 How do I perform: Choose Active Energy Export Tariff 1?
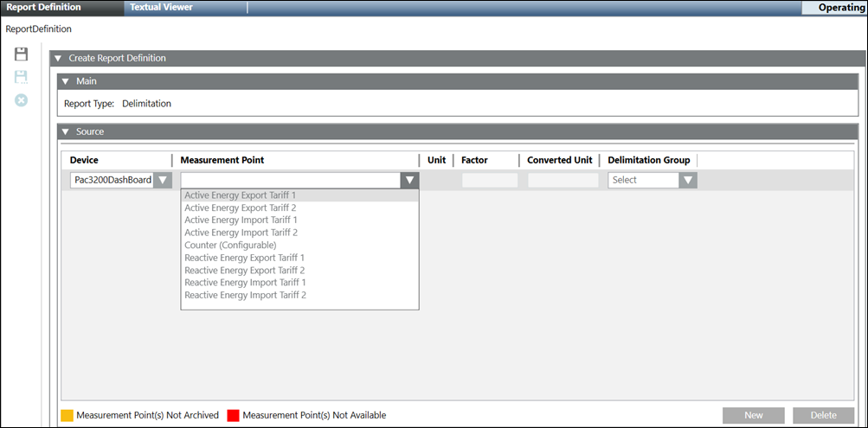pos(240,195)
